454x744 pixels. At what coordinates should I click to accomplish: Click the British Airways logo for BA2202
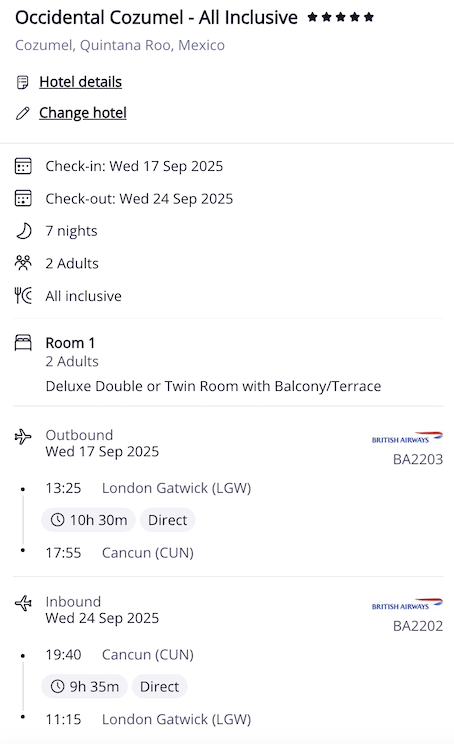[x=407, y=604]
